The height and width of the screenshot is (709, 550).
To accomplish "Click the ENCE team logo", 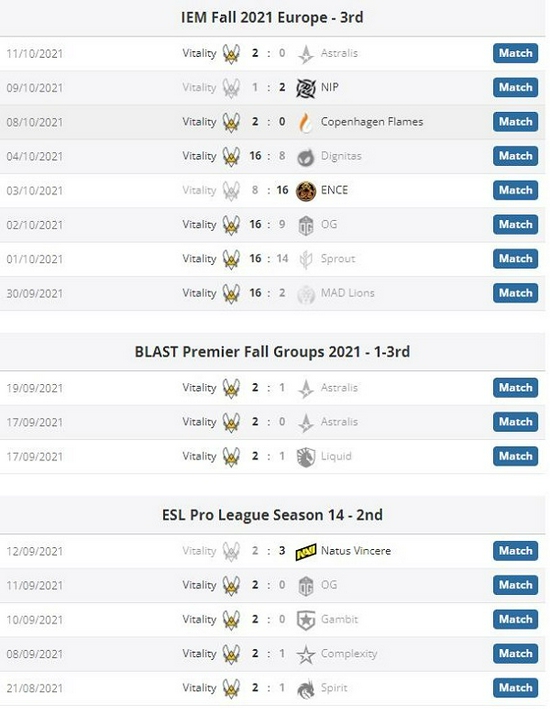I will 306,191.
